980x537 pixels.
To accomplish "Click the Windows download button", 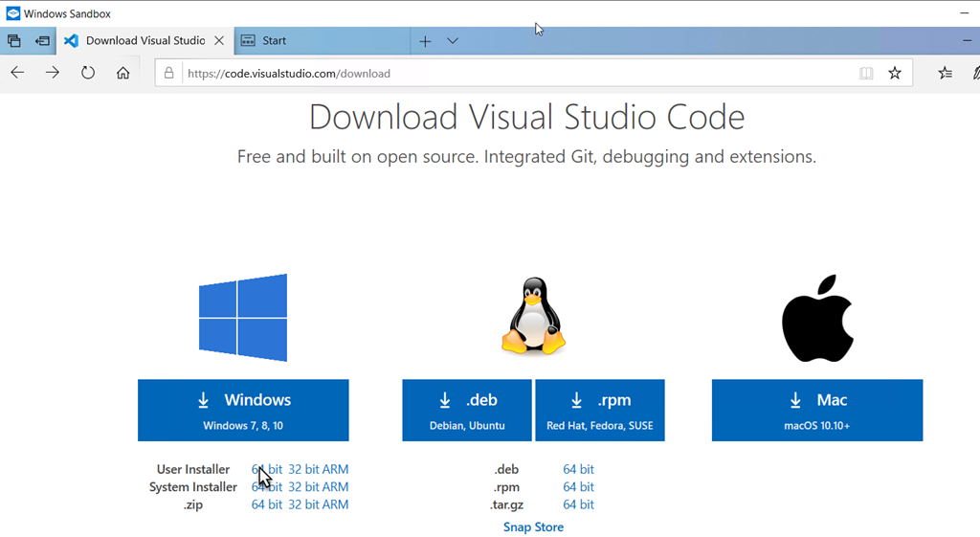I will 243,410.
